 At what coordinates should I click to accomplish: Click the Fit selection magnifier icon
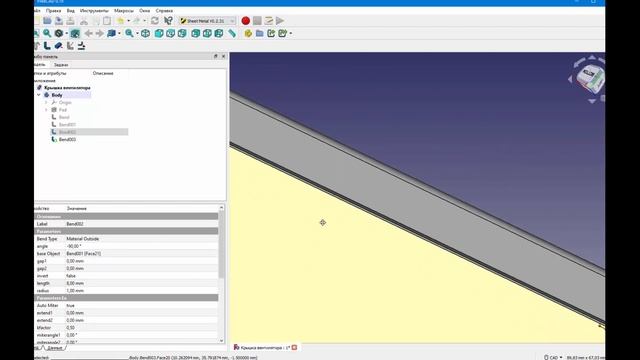[x=47, y=33]
